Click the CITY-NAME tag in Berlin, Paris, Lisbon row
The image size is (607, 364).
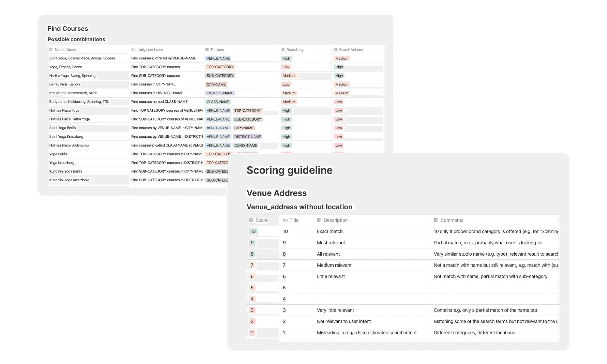[x=216, y=84]
